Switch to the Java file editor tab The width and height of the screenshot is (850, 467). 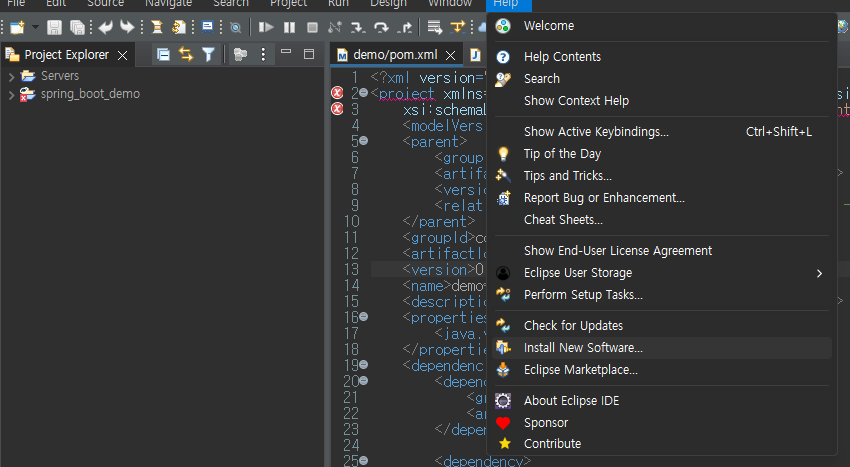[x=475, y=55]
